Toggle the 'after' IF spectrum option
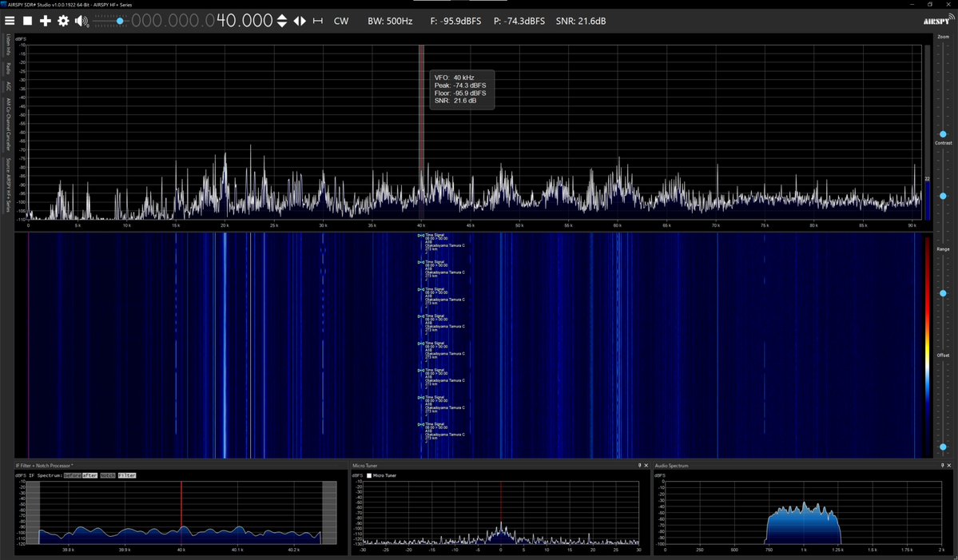 [x=89, y=475]
